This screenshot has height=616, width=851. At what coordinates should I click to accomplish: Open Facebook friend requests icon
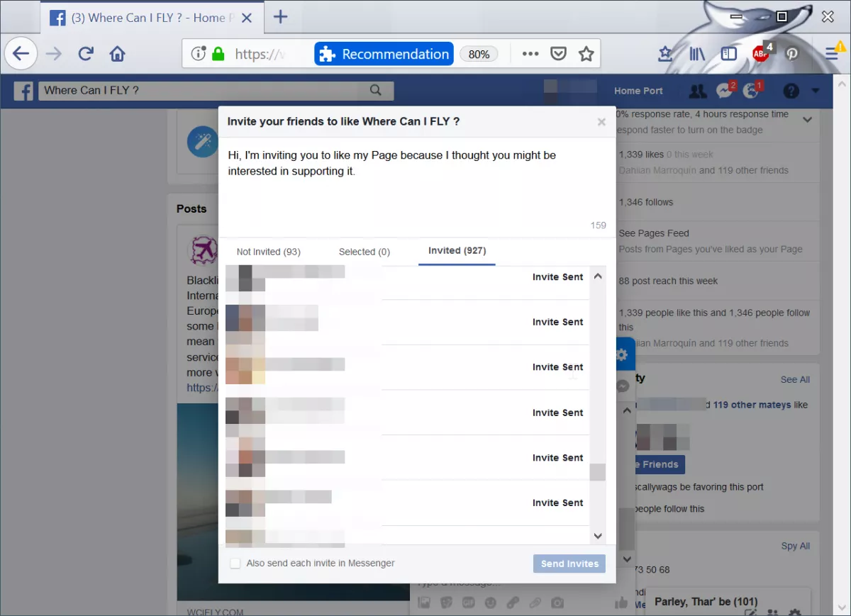[698, 91]
